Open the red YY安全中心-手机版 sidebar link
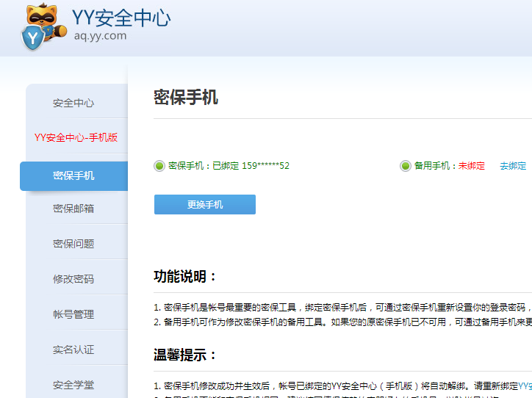The width and height of the screenshot is (532, 398). coord(76,137)
